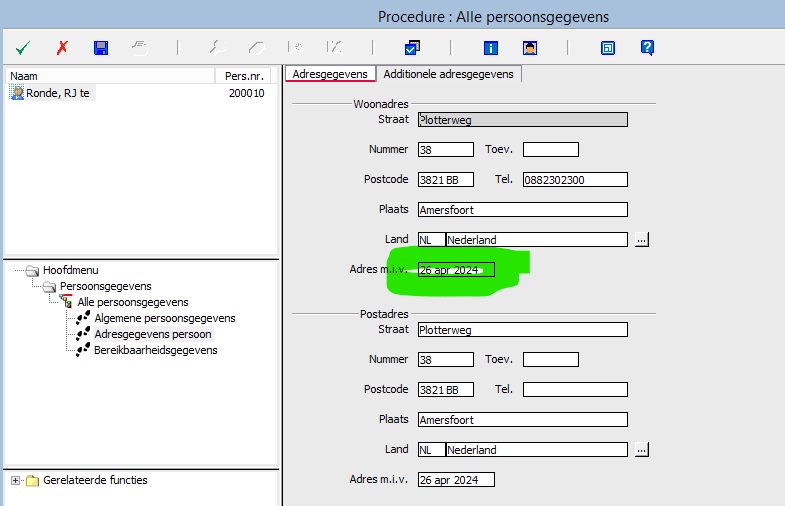
Task: Click the Woonadres Nummer field
Action: pos(446,150)
